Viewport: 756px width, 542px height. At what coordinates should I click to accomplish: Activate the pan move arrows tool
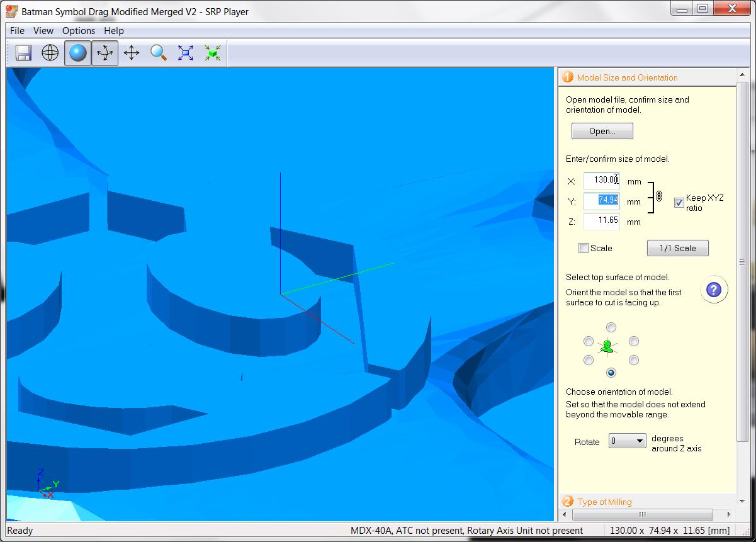pos(132,53)
